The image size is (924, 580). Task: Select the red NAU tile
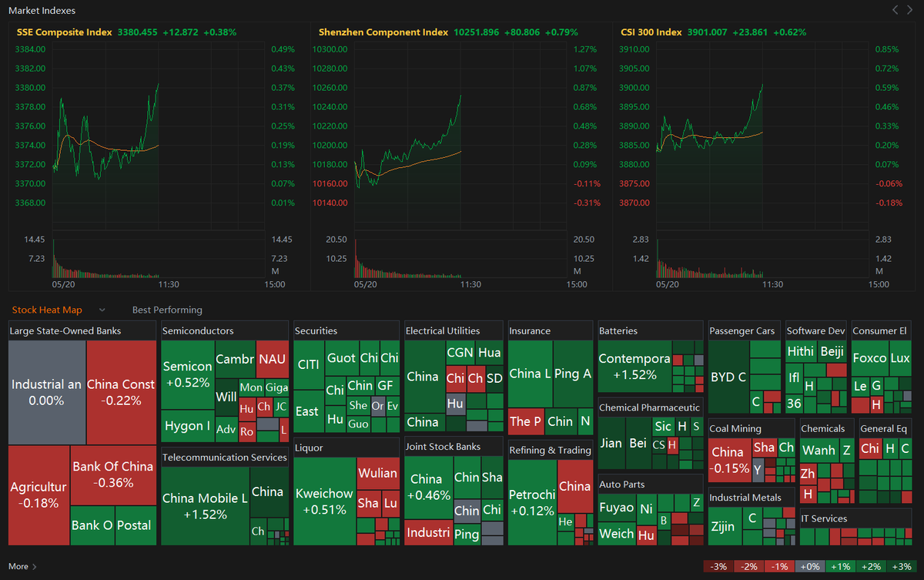[x=272, y=359]
